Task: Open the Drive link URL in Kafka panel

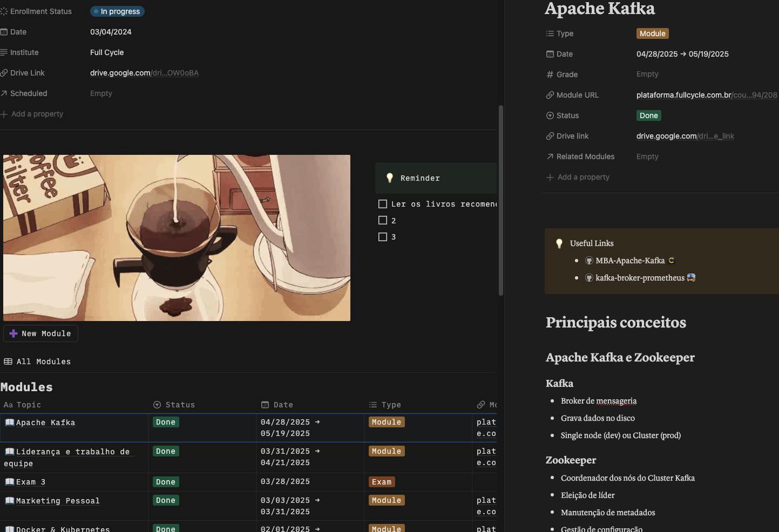Action: pos(685,136)
